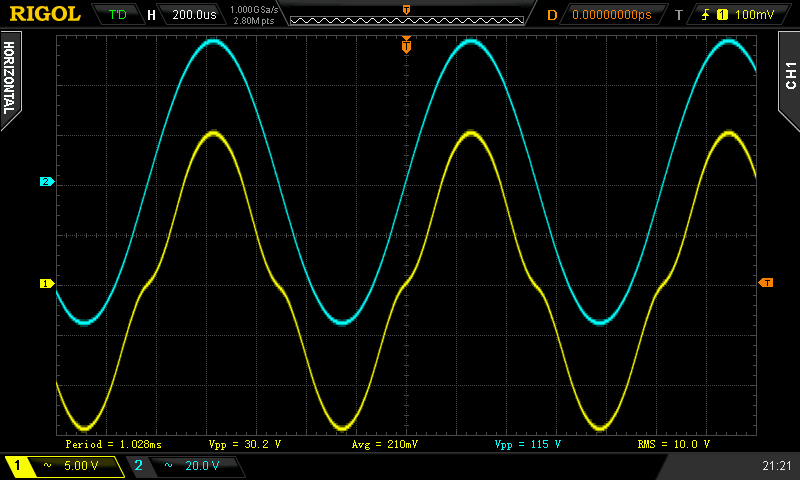Click the H horizontal label in the top bar
This screenshot has width=800, height=480.
[x=151, y=15]
